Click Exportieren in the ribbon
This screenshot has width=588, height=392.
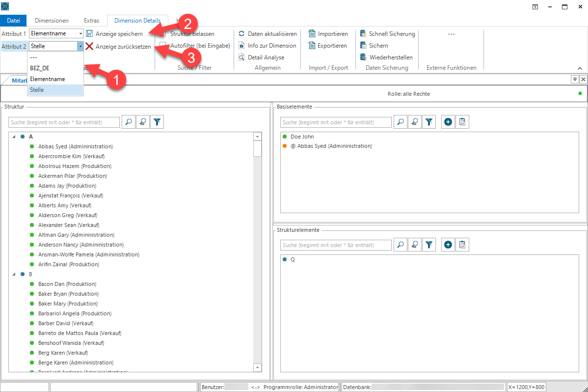(328, 45)
